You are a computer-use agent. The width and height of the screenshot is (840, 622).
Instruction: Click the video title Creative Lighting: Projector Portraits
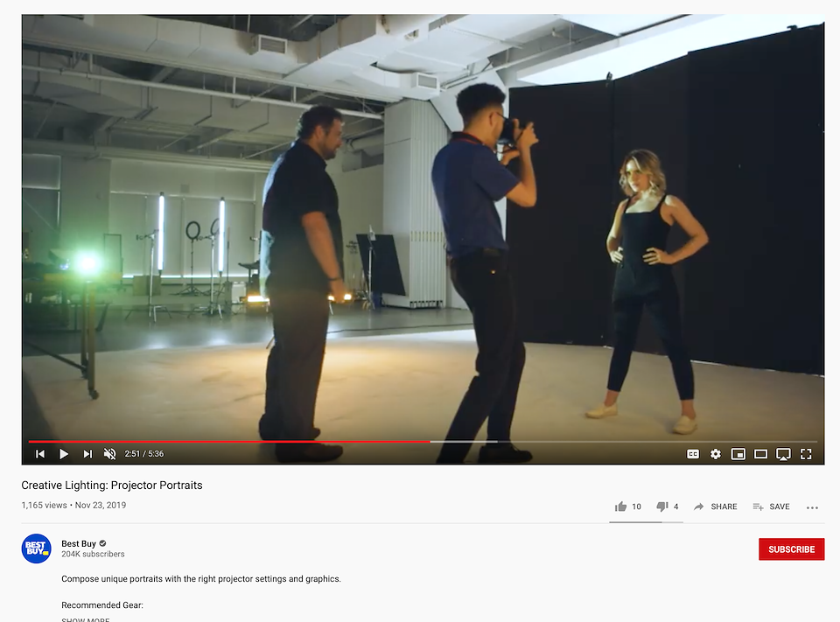coord(112,485)
